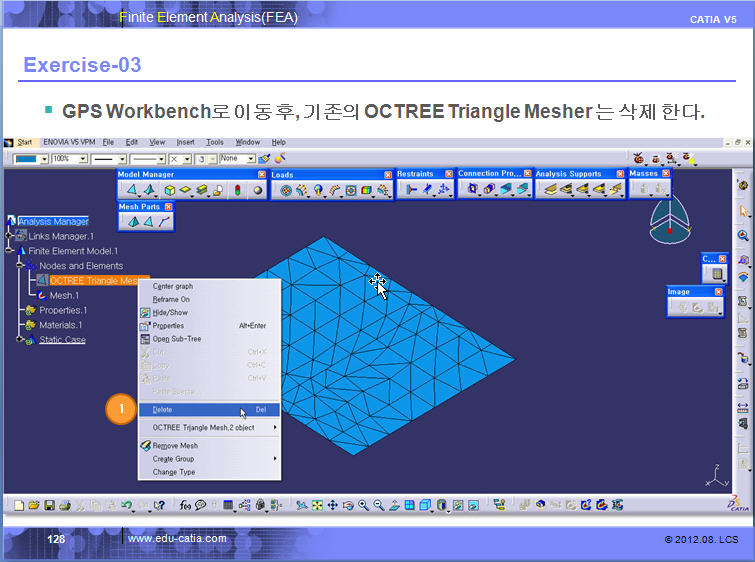Choose Center graph in context menu

tap(209, 286)
